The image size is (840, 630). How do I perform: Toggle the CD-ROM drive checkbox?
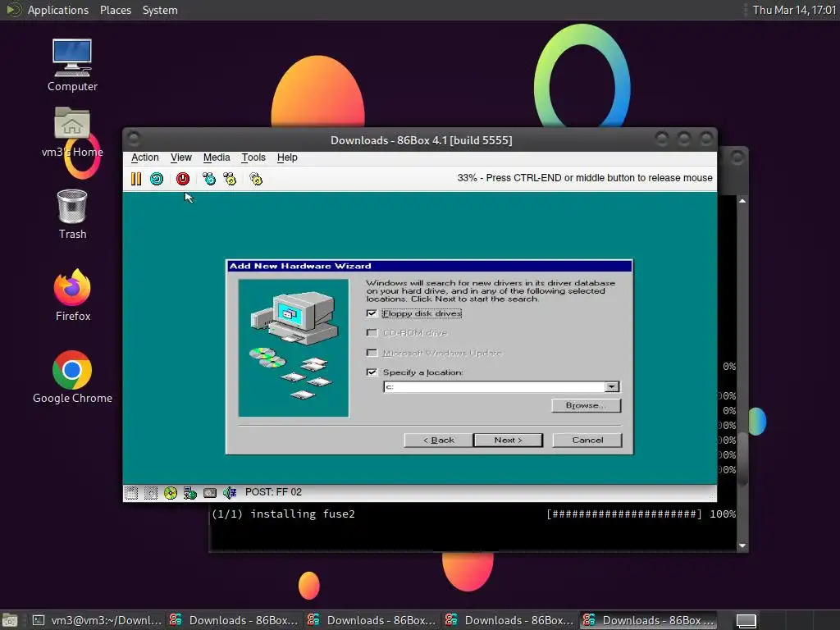tap(372, 333)
